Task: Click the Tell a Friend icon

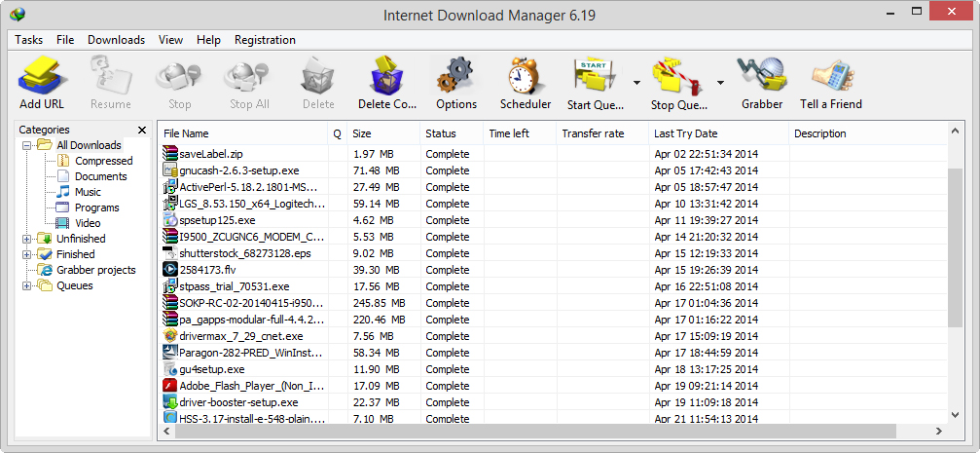Action: 831,77
